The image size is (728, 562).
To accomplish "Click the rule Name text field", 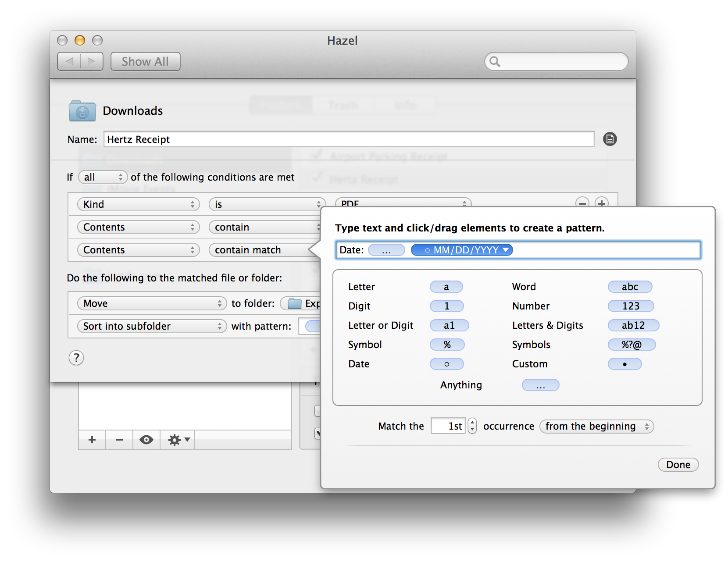I will click(349, 139).
